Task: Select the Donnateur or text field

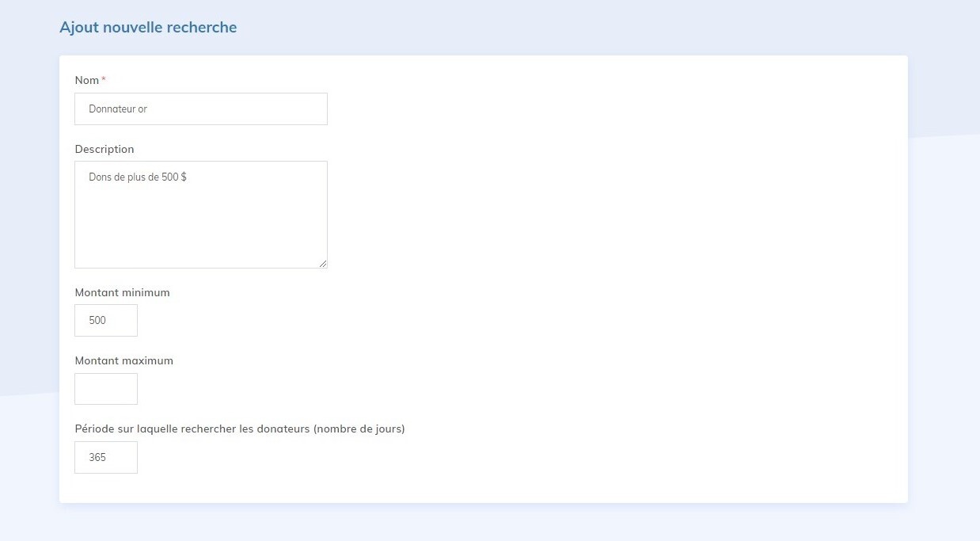Action: tap(200, 109)
